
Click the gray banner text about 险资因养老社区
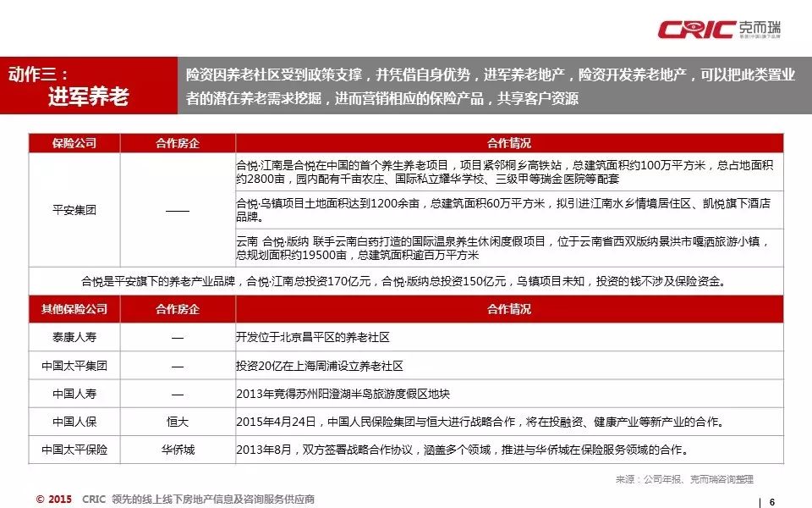pyautogui.click(x=491, y=86)
